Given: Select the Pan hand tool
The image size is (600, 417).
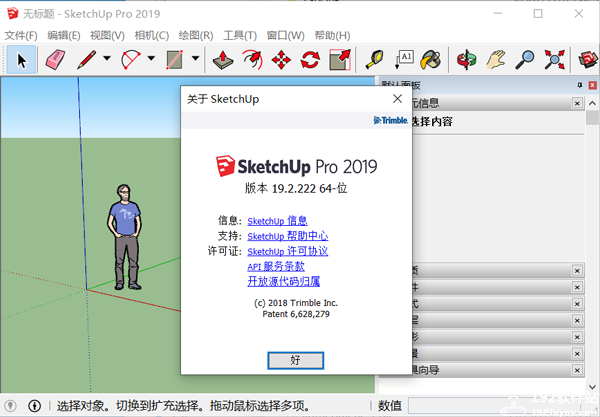Looking at the screenshot, I should pos(496,60).
